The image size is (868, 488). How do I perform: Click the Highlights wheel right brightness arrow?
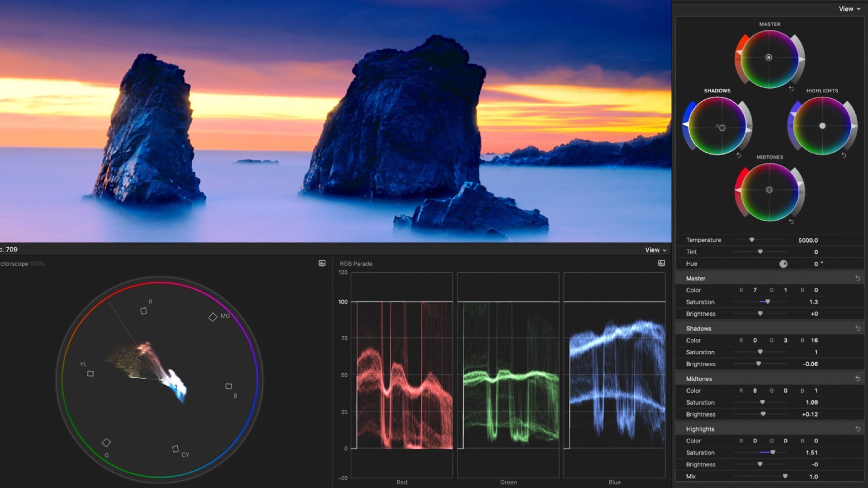click(x=854, y=126)
